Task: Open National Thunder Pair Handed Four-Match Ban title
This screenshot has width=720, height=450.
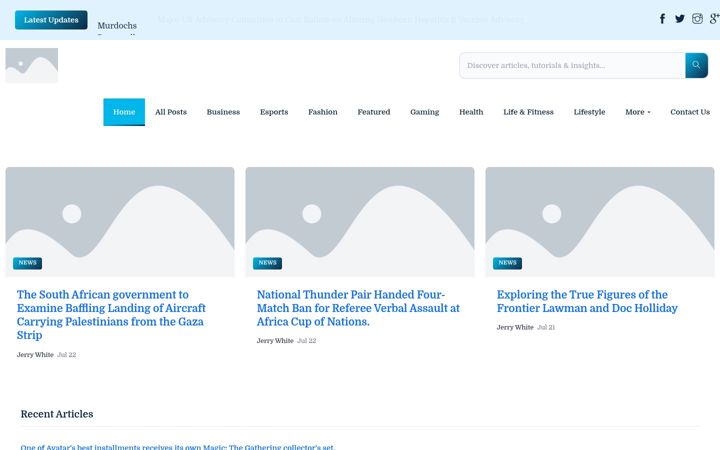Action: click(x=358, y=308)
